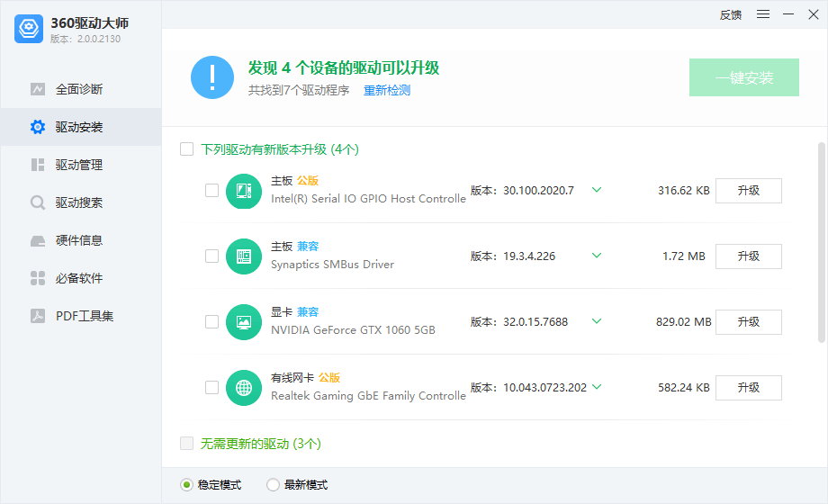The image size is (828, 504).
Task: Click 公版 tag on 有线网卡 row
Action: [329, 378]
